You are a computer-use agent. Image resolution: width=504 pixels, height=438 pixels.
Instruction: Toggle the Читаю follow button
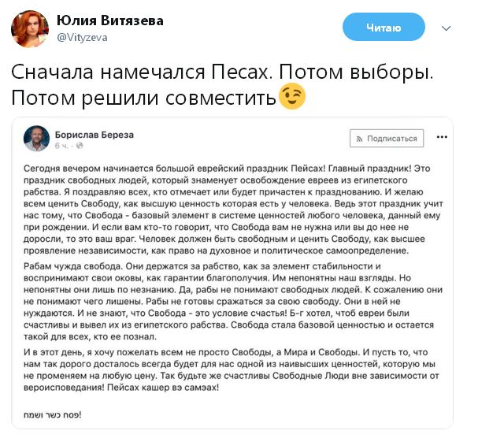[384, 27]
